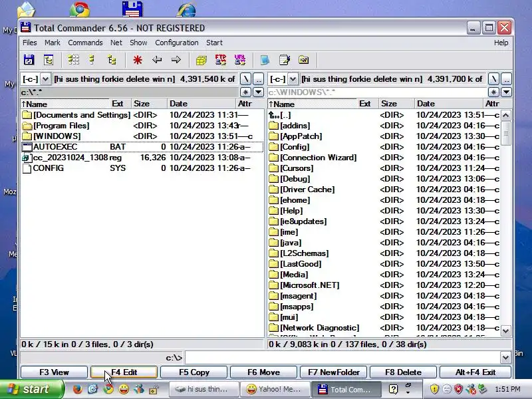Click in the c:\> command line field

[342, 357]
